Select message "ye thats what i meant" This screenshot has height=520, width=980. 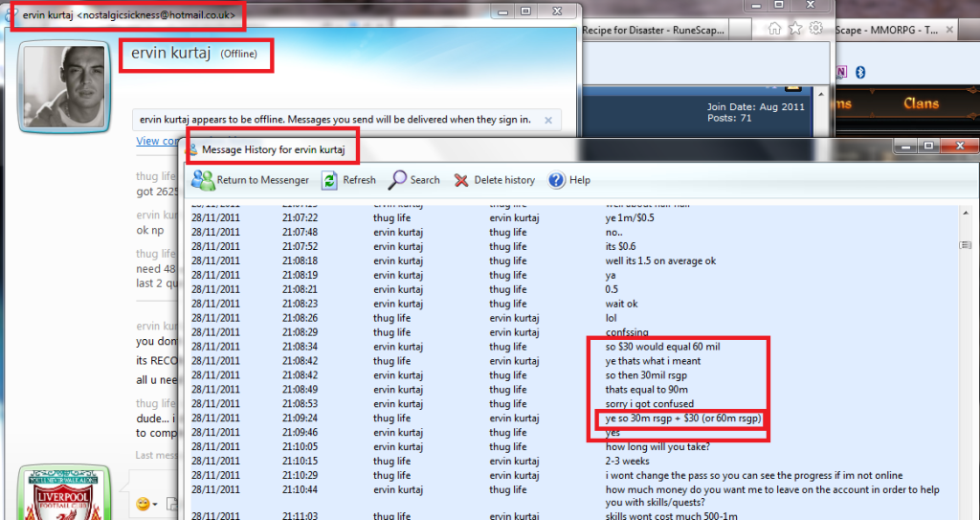pyautogui.click(x=653, y=361)
